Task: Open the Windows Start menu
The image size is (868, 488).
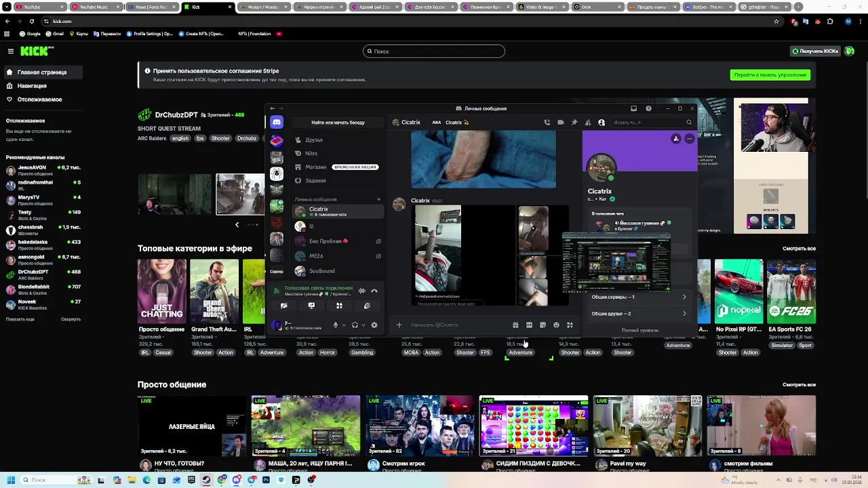Action: coord(11,480)
